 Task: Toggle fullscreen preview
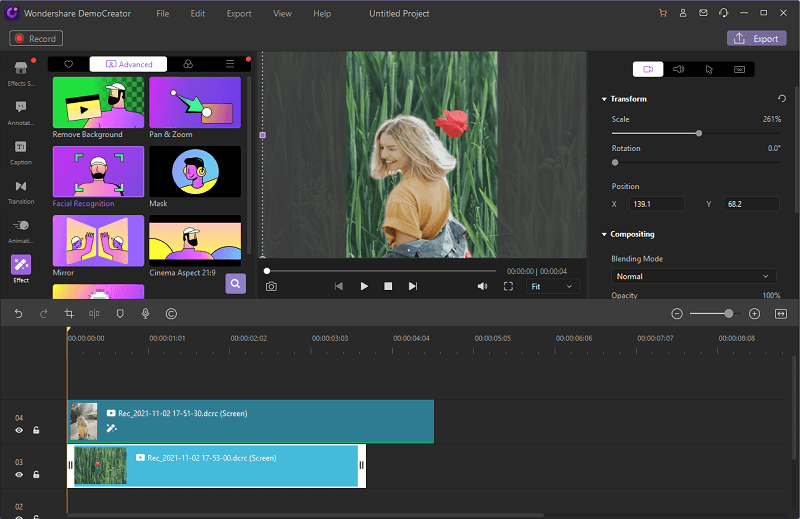pyautogui.click(x=508, y=286)
